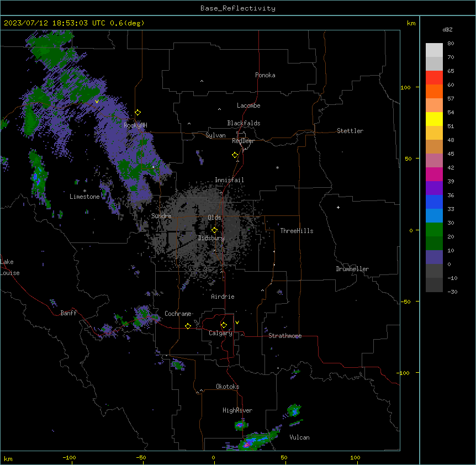Click the yellow diamond marker above Calgary label
The width and height of the screenshot is (476, 465).
pos(224,325)
